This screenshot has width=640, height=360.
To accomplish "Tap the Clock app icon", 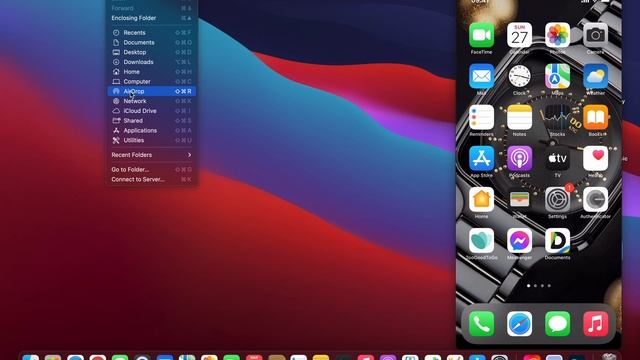I will (x=519, y=76).
